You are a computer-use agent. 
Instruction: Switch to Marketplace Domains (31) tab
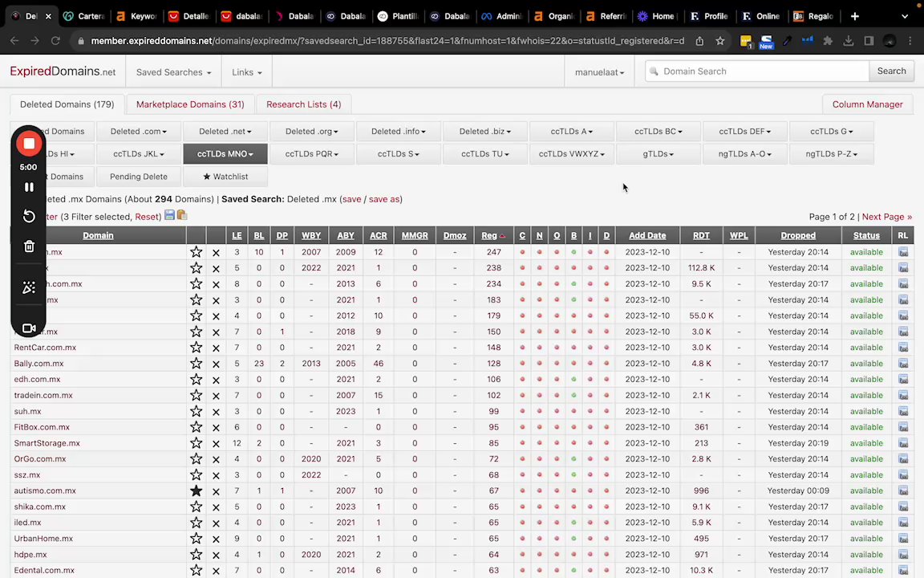(x=190, y=104)
